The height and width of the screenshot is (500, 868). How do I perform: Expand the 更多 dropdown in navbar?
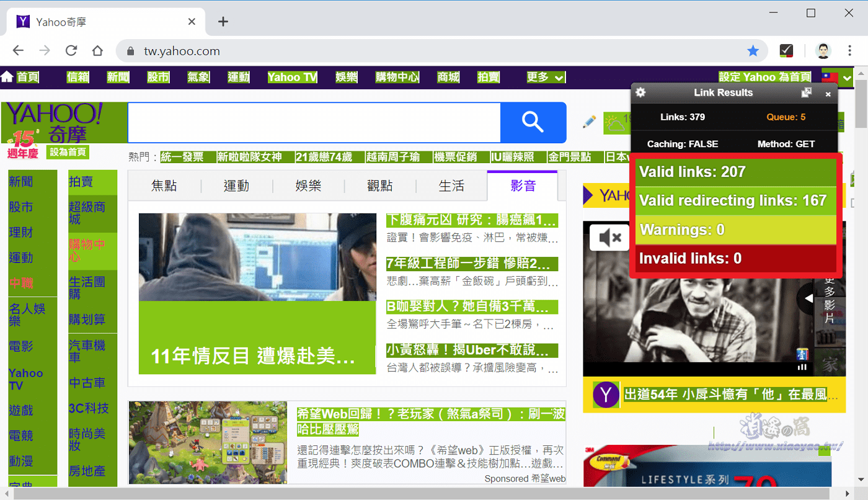tap(546, 77)
